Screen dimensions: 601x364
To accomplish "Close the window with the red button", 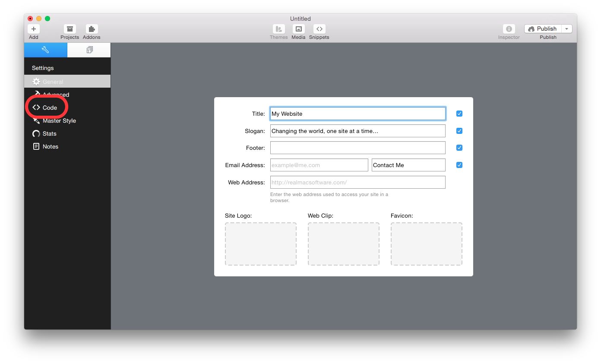I will pyautogui.click(x=30, y=19).
